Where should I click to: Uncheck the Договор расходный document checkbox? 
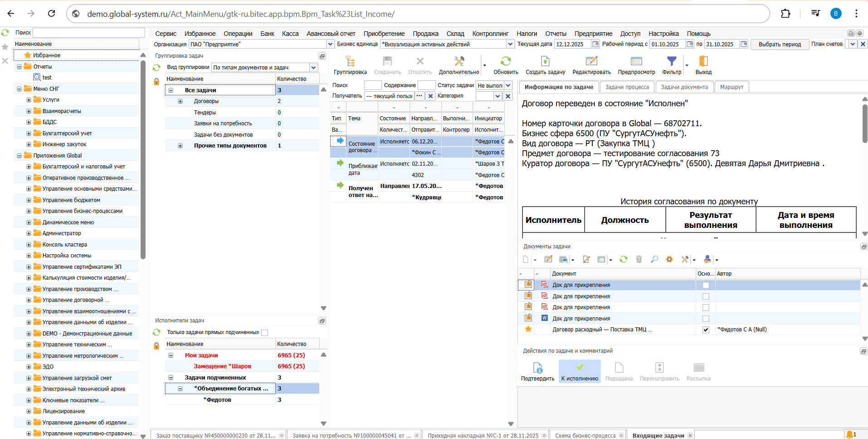[706, 330]
